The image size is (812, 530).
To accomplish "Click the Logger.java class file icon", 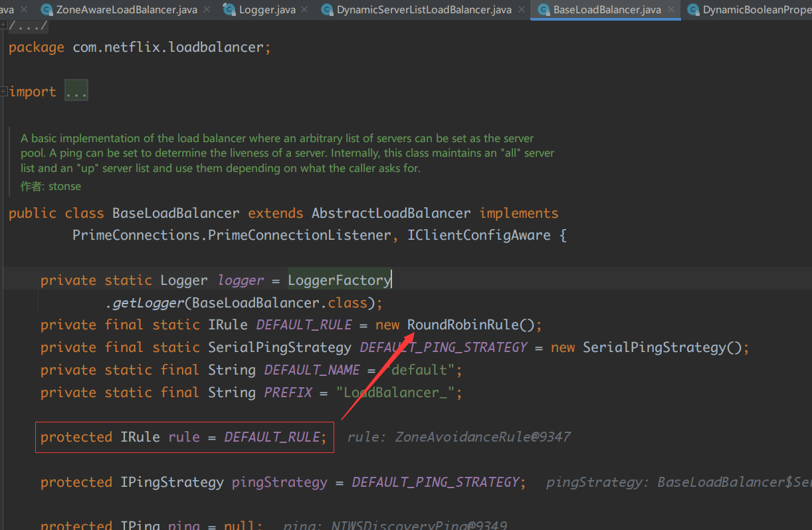I will click(x=229, y=9).
